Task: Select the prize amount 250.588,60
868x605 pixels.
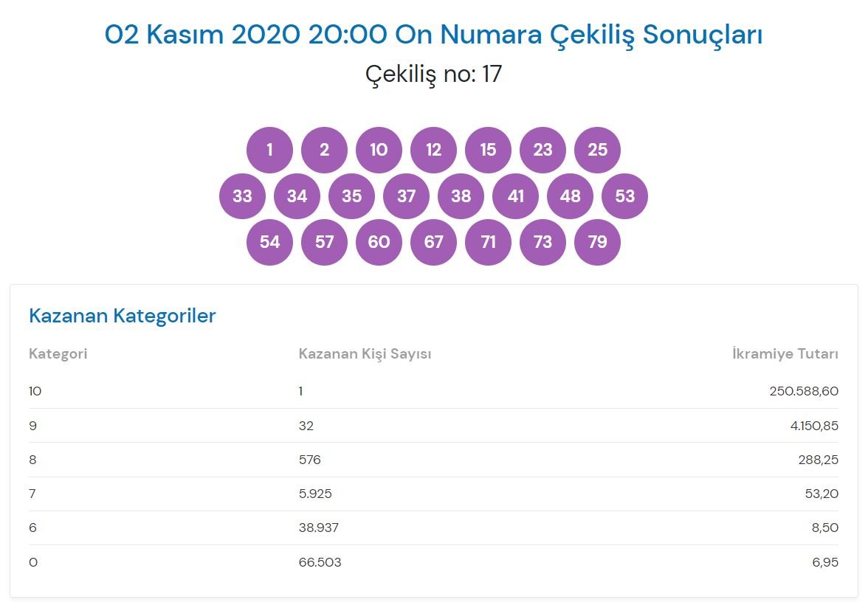Action: (x=803, y=391)
